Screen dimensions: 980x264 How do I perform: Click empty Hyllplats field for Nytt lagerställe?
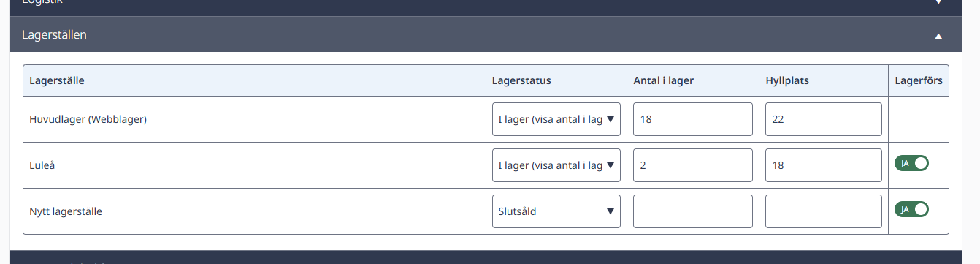(x=824, y=211)
